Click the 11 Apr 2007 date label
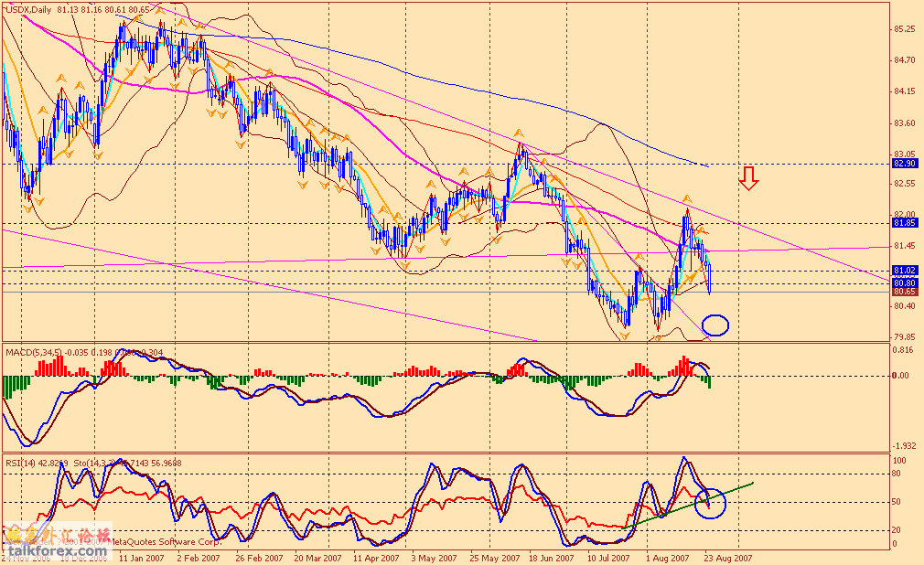 (x=376, y=558)
